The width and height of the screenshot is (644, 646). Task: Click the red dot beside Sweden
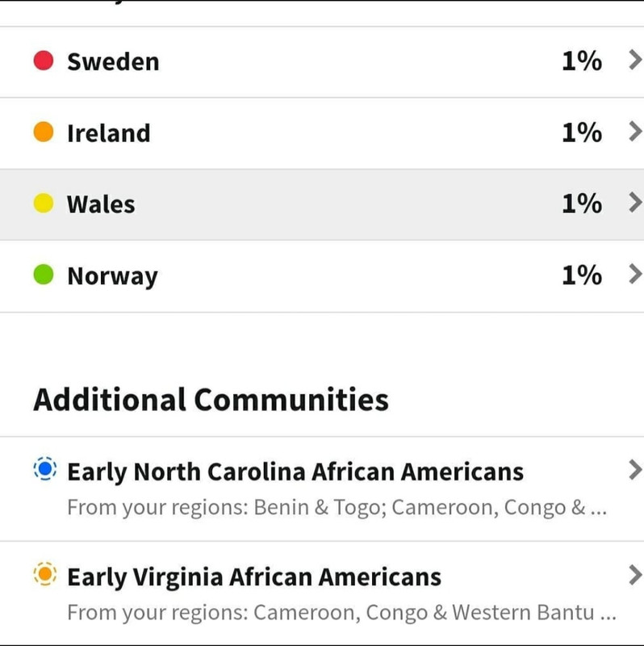tap(44, 61)
